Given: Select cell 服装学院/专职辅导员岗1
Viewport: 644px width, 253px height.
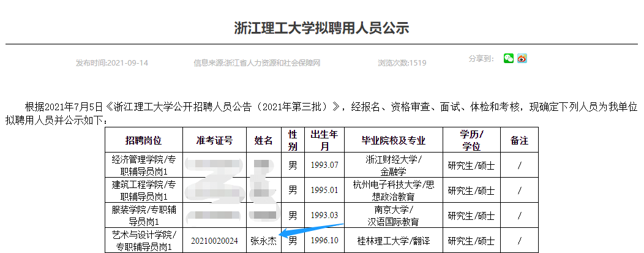Looking at the screenshot, I should (x=143, y=215).
